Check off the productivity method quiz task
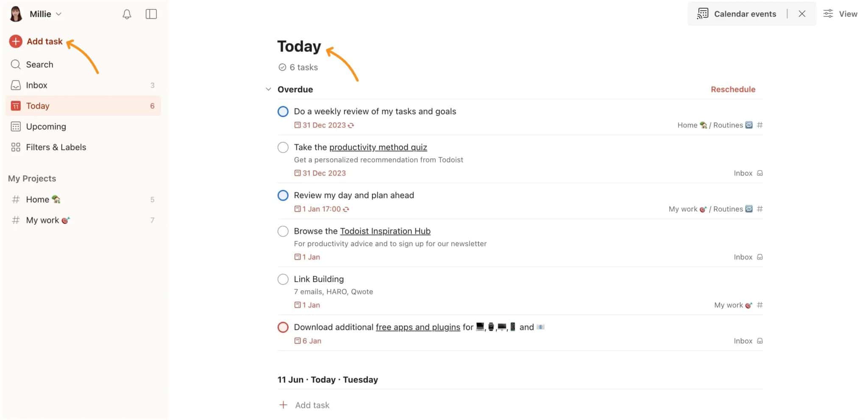This screenshot has width=868, height=420. coord(283,147)
